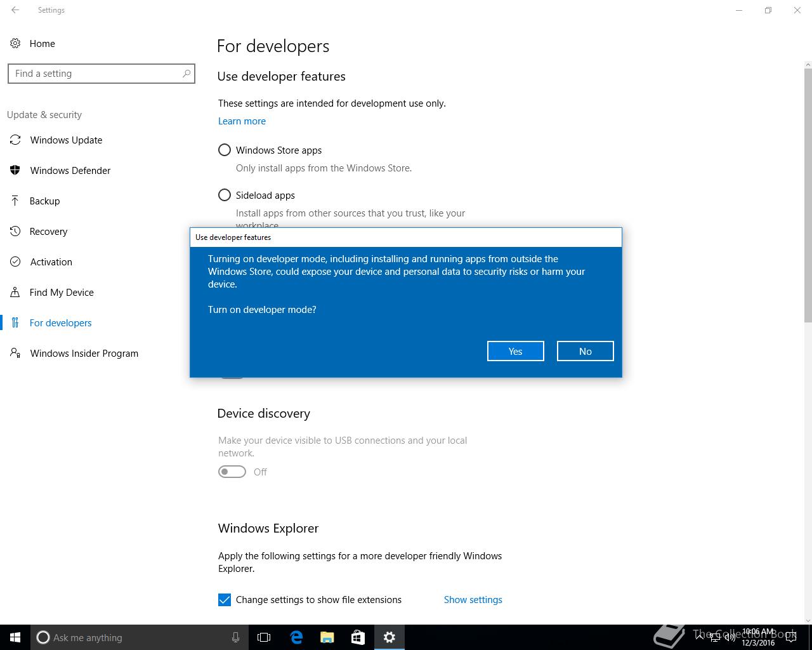Viewport: 812px width, 650px height.
Task: Launch Microsoft Edge from the taskbar
Action: 296,637
